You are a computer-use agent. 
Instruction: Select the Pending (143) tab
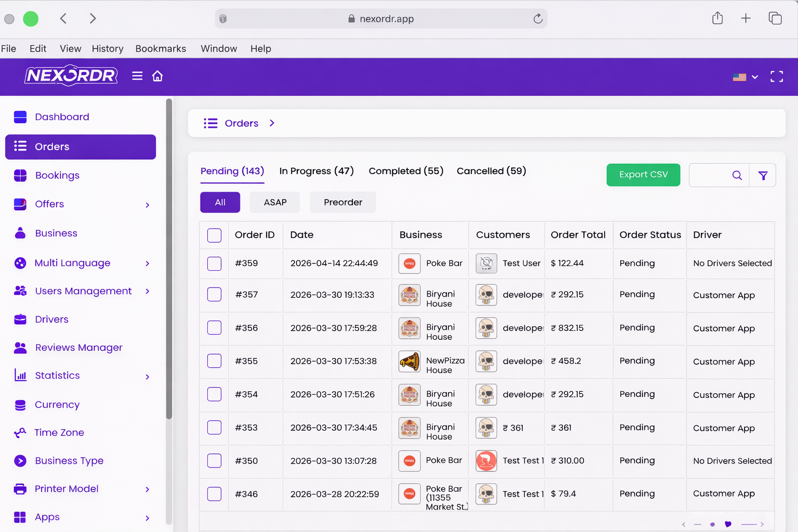click(x=232, y=171)
